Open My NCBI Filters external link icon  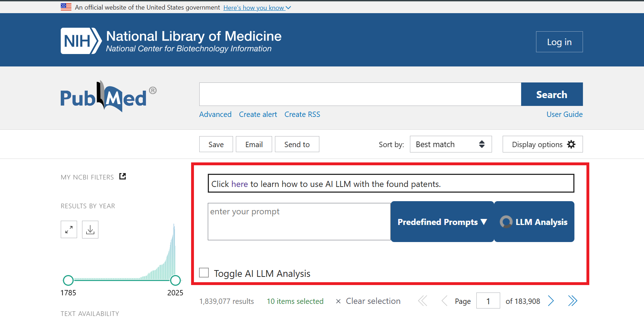pyautogui.click(x=123, y=176)
